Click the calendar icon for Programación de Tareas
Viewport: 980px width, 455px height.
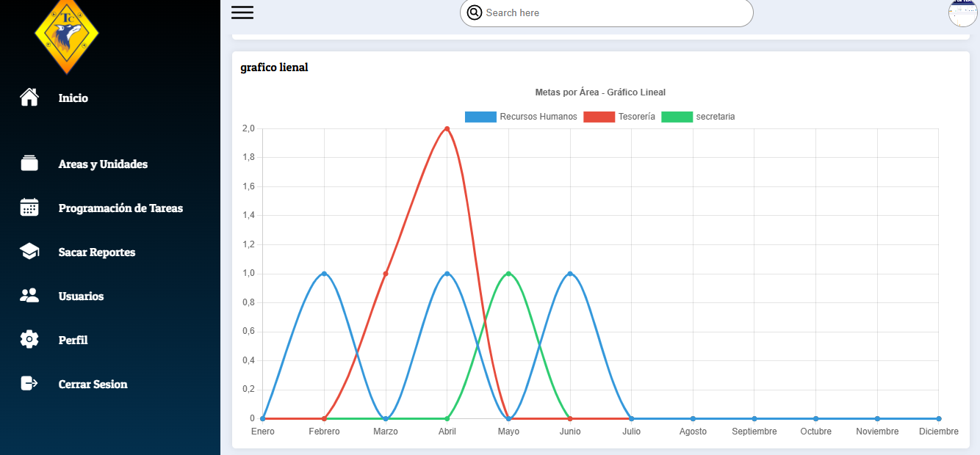29,208
